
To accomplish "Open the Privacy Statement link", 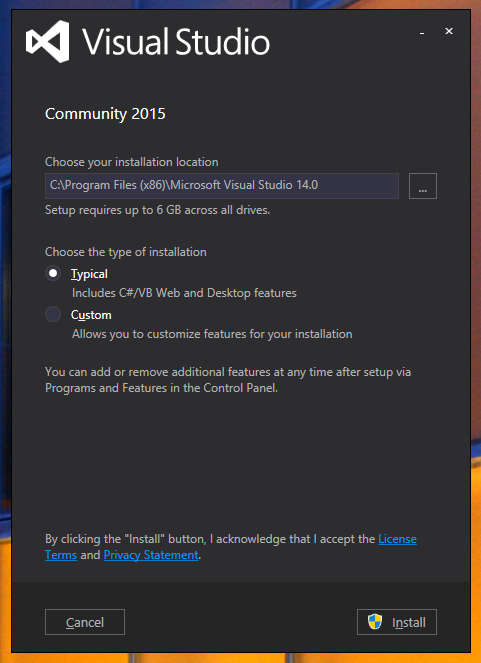I will point(151,555).
